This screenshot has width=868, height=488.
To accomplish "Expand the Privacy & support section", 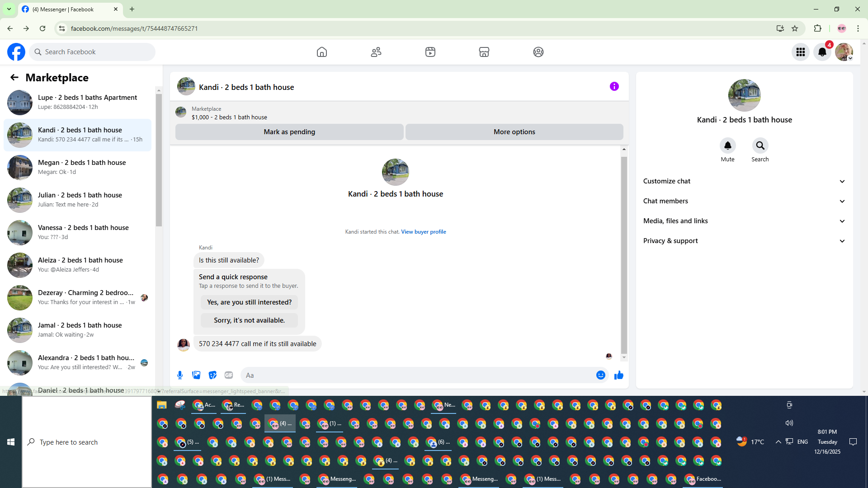I will coord(745,241).
